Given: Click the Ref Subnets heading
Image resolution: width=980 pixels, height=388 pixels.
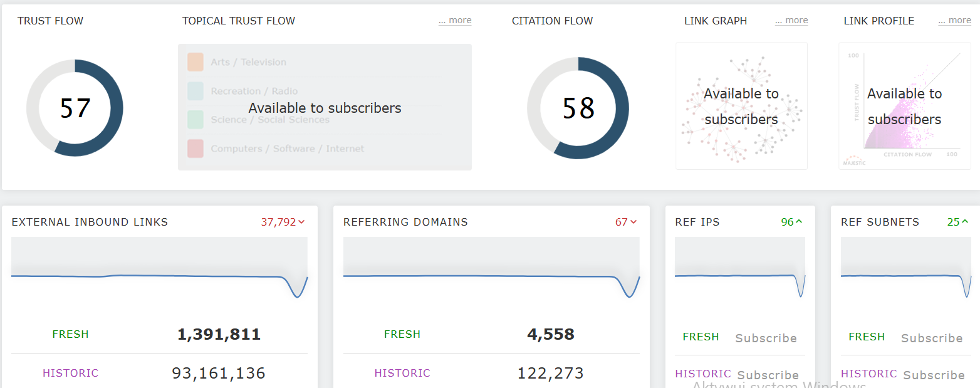Looking at the screenshot, I should pos(880,222).
